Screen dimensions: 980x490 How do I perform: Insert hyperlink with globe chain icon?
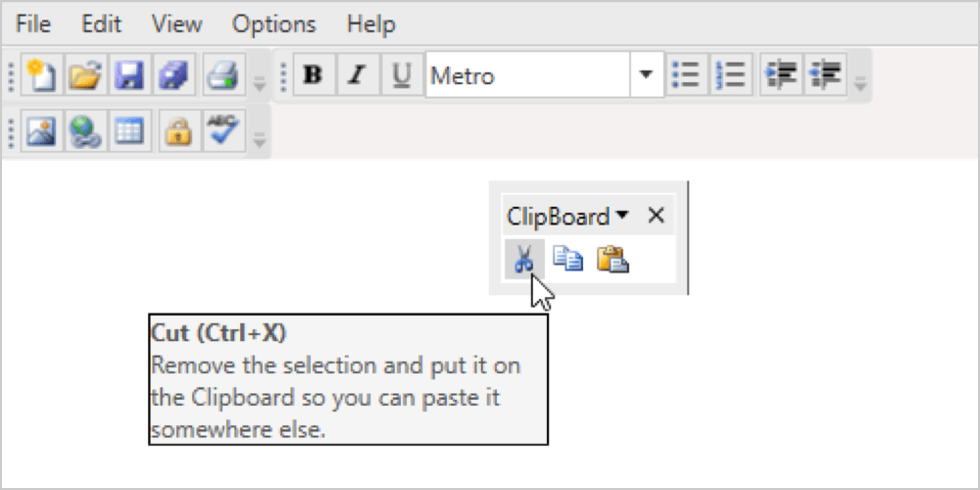(85, 131)
